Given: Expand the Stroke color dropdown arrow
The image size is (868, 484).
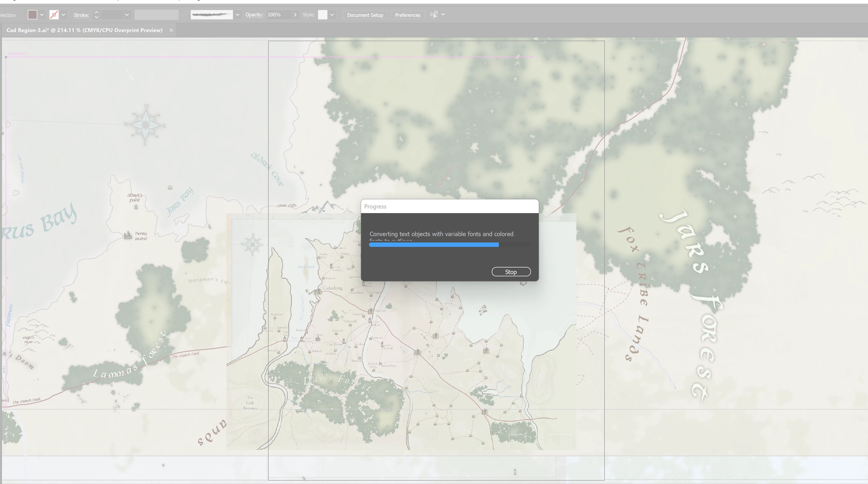Looking at the screenshot, I should pos(63,15).
